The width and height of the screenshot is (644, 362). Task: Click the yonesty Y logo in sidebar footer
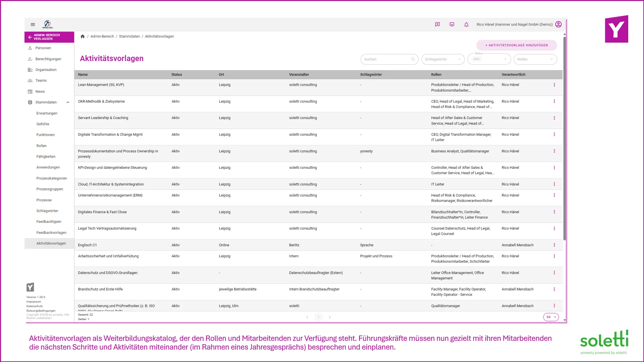[30, 287]
